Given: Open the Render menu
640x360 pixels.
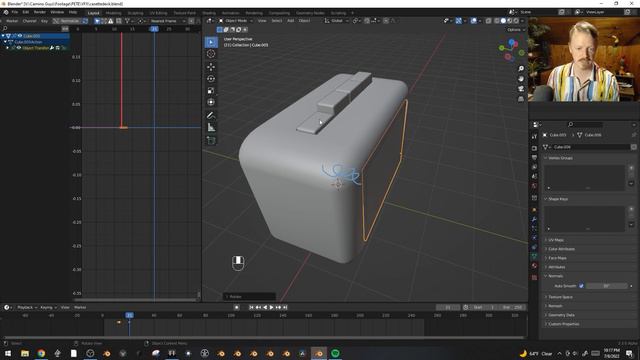Looking at the screenshot, I should [40, 12].
